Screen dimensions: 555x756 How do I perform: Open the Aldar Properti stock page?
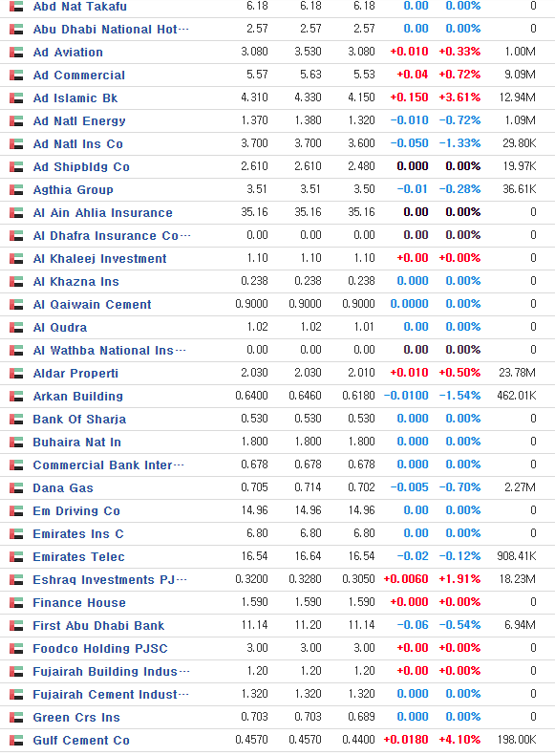pyautogui.click(x=75, y=373)
